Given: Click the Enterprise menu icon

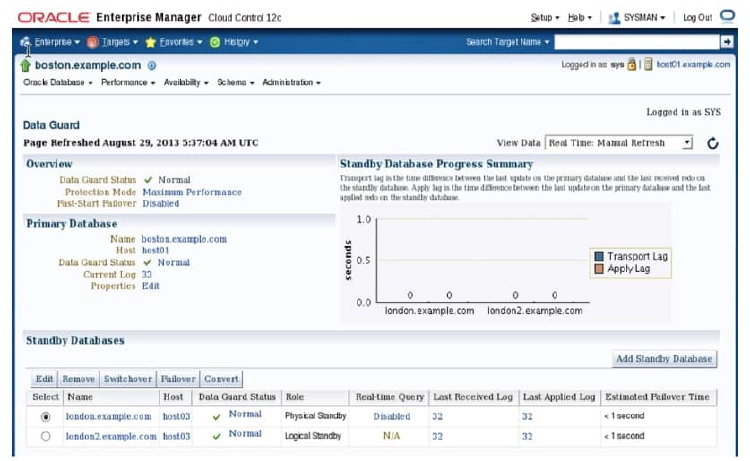Looking at the screenshot, I should coord(25,43).
